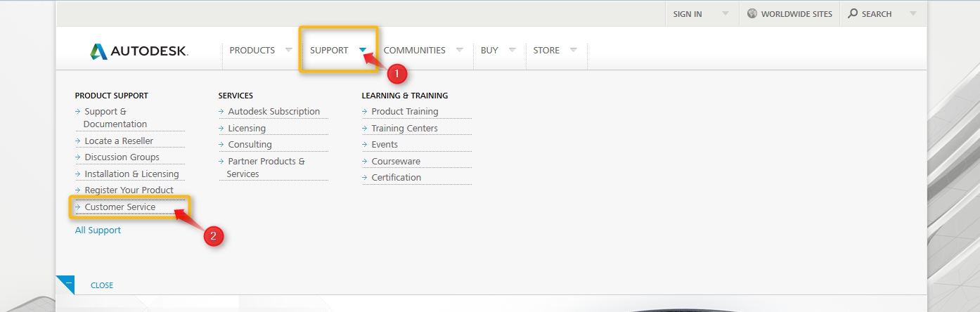Open Autodesk Subscription link

[x=273, y=112]
